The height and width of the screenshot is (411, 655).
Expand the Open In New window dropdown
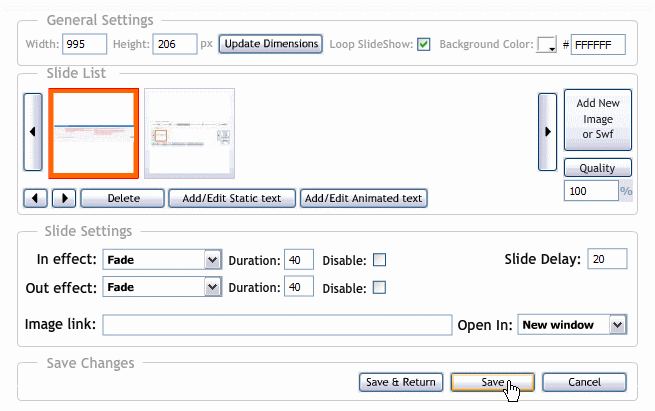click(572, 325)
